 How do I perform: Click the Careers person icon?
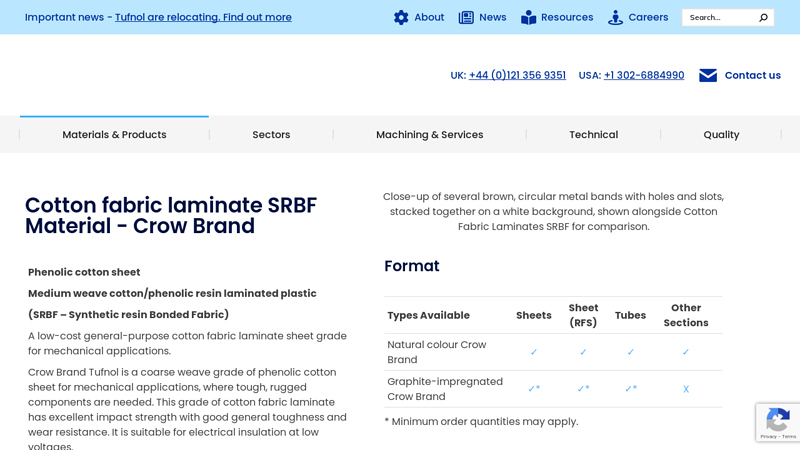point(615,17)
